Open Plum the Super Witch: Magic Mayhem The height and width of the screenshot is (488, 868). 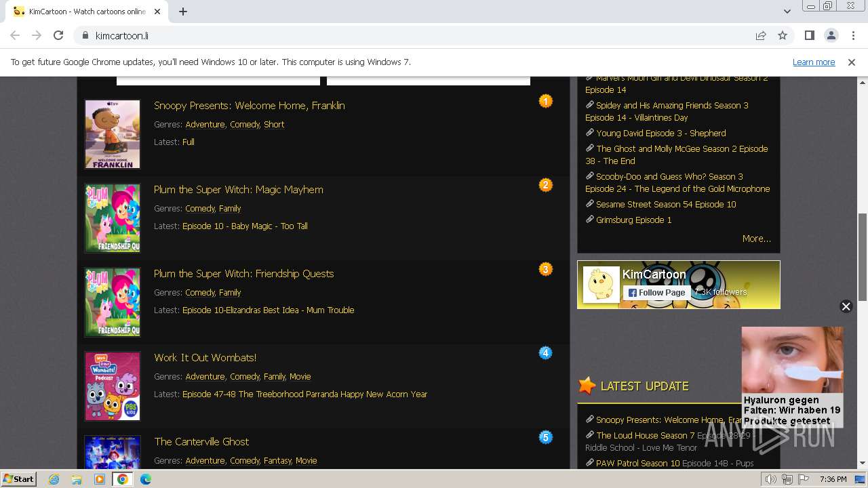[x=238, y=189]
